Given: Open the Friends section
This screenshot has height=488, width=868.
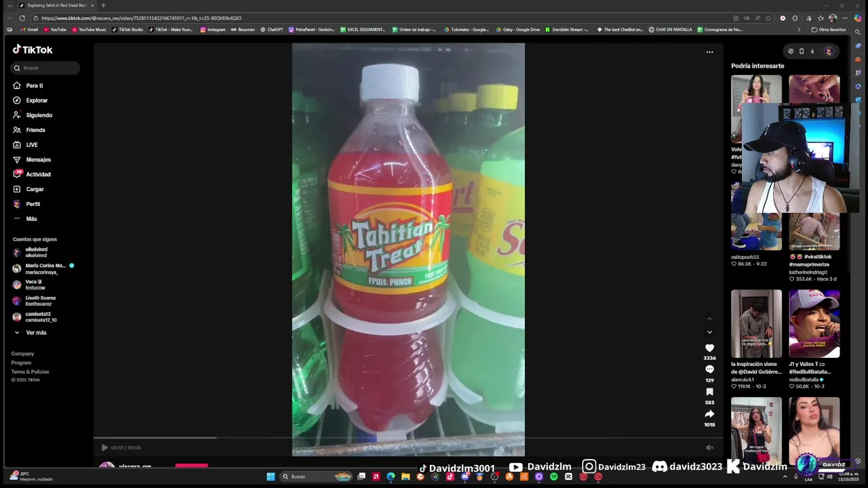Looking at the screenshot, I should 28,130.
